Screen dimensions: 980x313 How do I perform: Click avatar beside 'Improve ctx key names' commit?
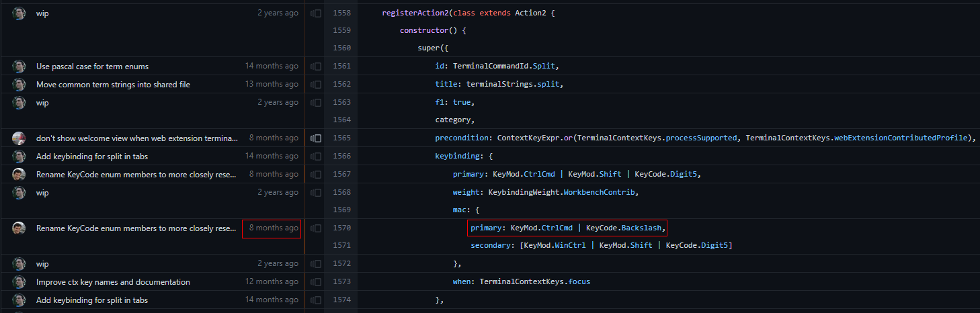[x=19, y=282]
